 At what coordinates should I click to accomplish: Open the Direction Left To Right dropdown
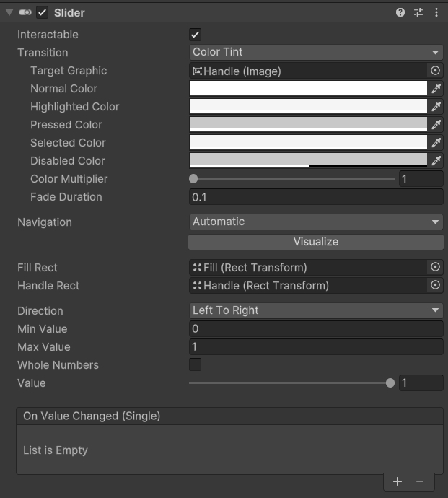pyautogui.click(x=316, y=310)
